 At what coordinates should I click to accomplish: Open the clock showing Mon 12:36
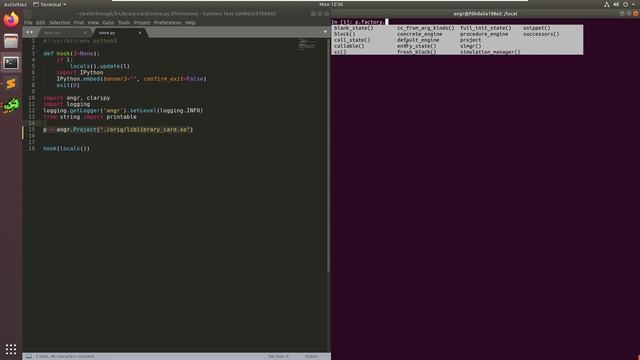point(331,4)
